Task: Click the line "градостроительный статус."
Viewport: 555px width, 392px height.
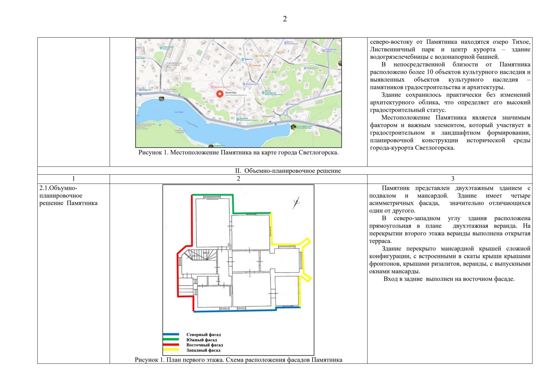Action: (x=408, y=110)
